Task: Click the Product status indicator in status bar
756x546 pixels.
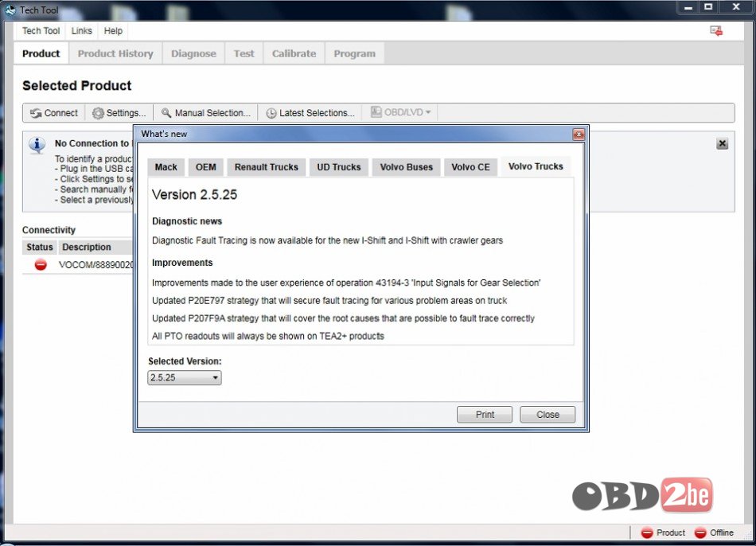Action: point(663,532)
